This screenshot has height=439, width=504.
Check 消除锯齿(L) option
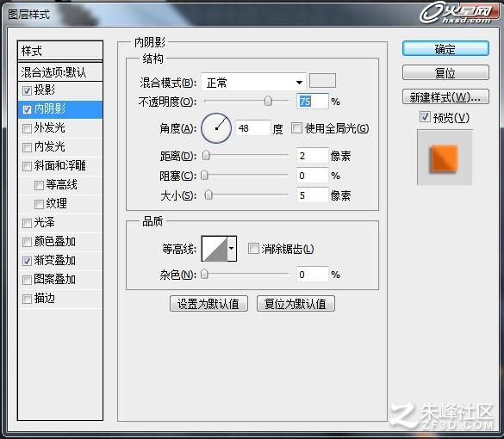253,248
